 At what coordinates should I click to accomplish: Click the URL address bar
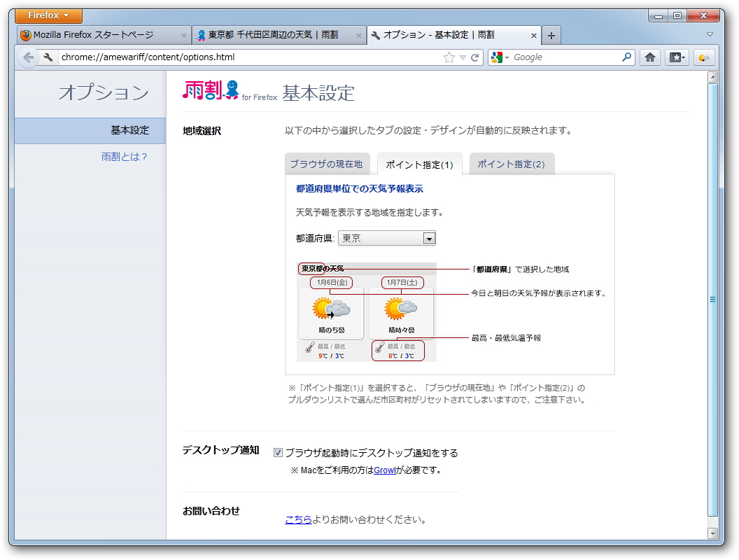(250, 57)
